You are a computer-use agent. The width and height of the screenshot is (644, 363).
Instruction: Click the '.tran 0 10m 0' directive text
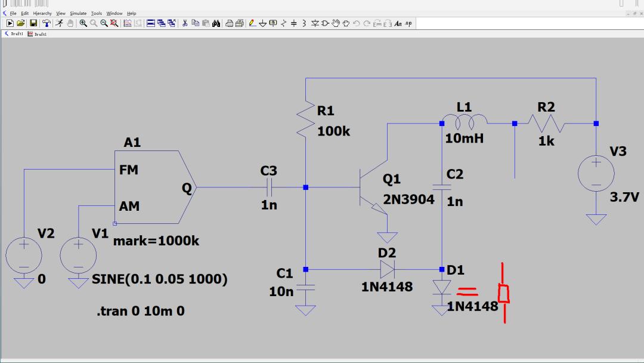point(141,311)
